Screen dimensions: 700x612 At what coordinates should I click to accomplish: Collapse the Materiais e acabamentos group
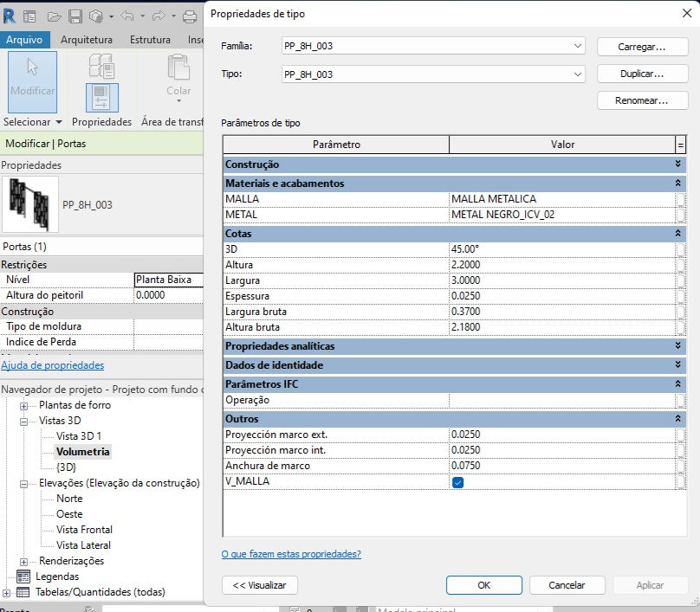click(x=677, y=183)
